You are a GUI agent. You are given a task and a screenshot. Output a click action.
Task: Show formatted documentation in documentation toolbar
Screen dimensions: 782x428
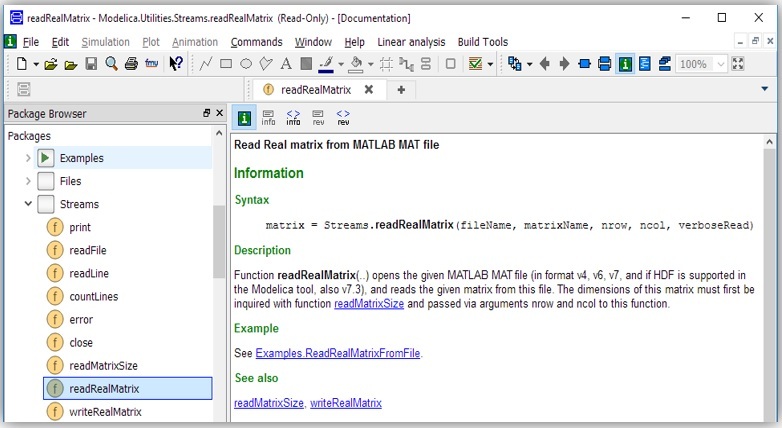click(244, 118)
